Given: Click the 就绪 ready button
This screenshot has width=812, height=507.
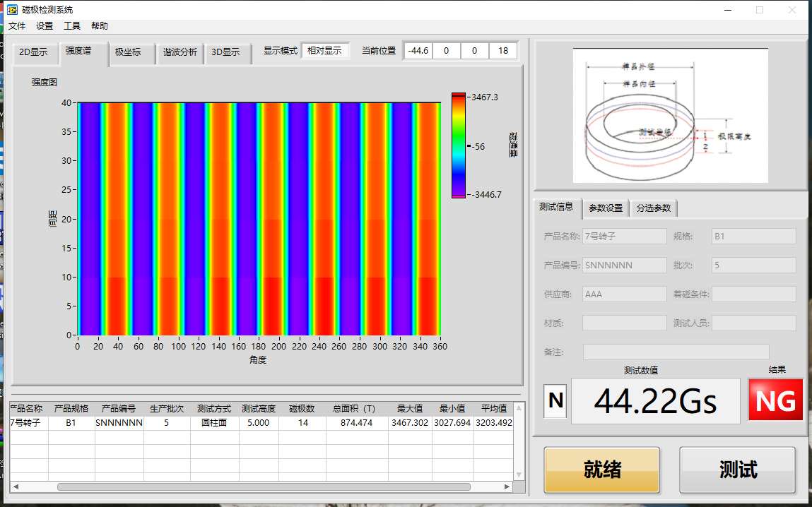Looking at the screenshot, I should pos(601,470).
